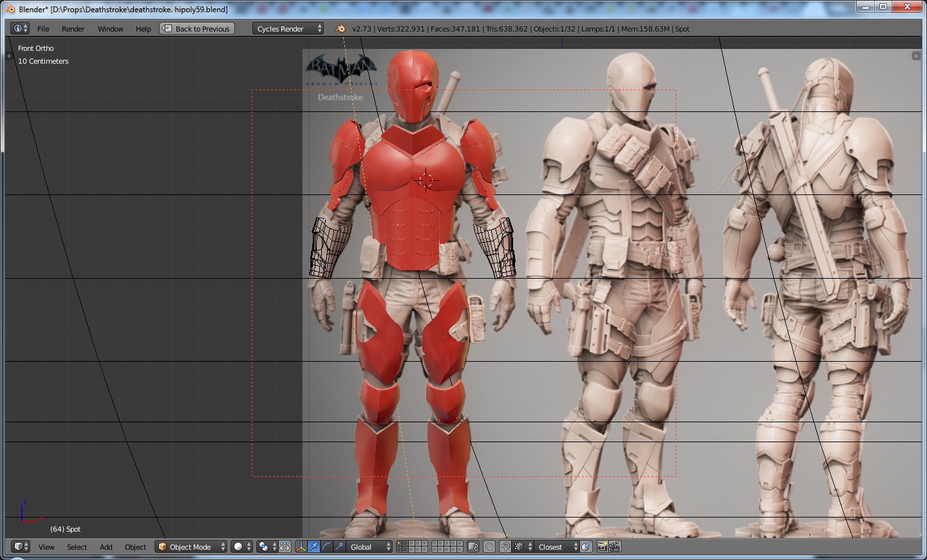Enable the first scene layer button
The height and width of the screenshot is (560, 927).
tap(399, 543)
